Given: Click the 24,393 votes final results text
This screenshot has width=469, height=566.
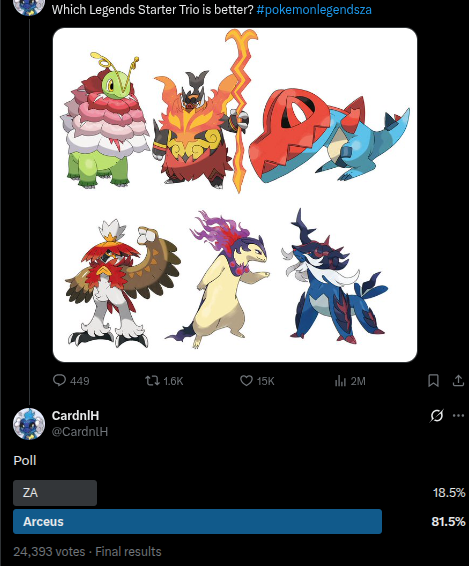Looking at the screenshot, I should coord(87,552).
